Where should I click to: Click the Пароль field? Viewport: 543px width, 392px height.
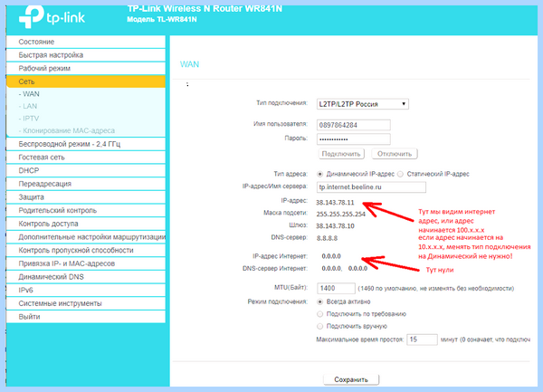pos(354,139)
